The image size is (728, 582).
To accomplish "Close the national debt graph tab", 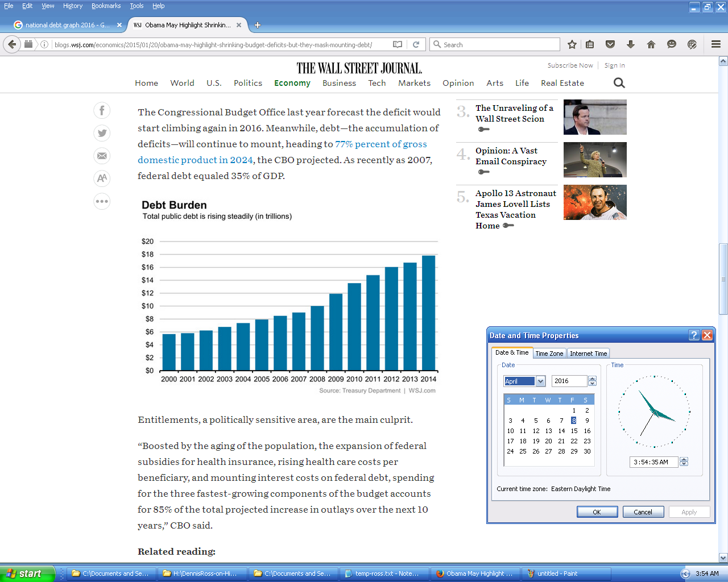I will pos(119,25).
